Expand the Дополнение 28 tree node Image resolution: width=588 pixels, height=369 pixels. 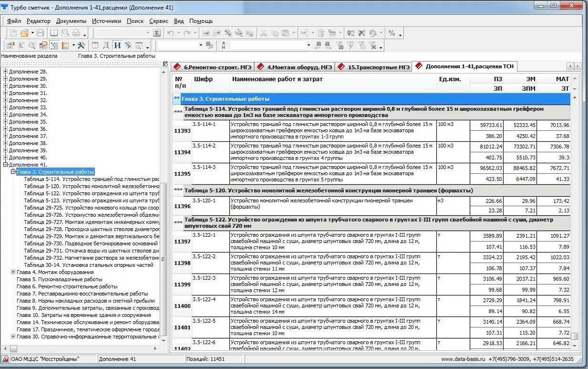click(x=6, y=72)
